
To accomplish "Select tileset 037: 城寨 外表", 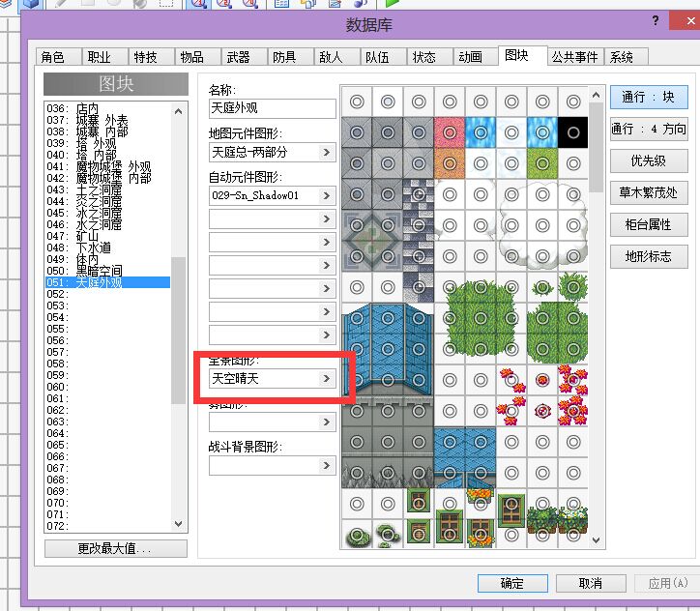I will pyautogui.click(x=107, y=120).
